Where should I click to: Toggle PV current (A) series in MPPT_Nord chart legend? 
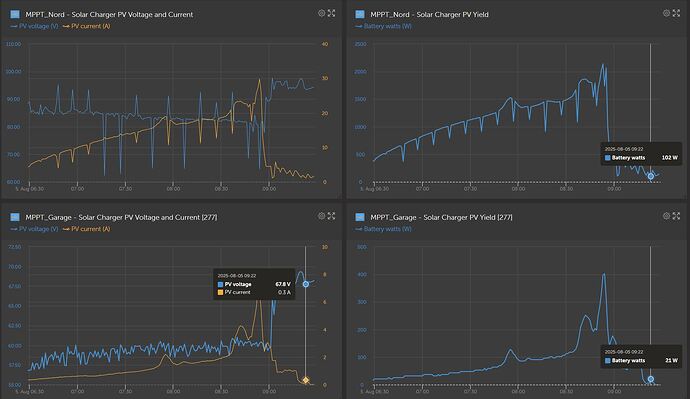87,26
